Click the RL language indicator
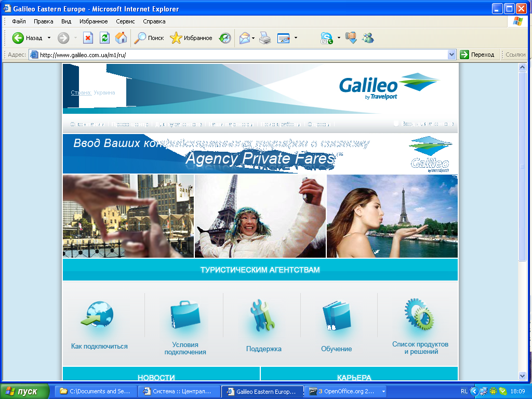532x399 pixels. [x=464, y=391]
